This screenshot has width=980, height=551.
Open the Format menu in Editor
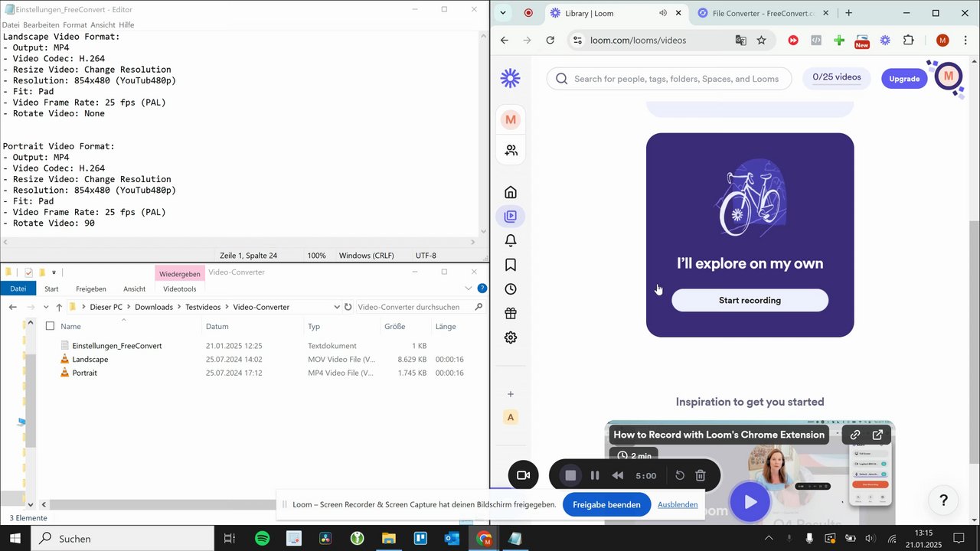pos(75,25)
